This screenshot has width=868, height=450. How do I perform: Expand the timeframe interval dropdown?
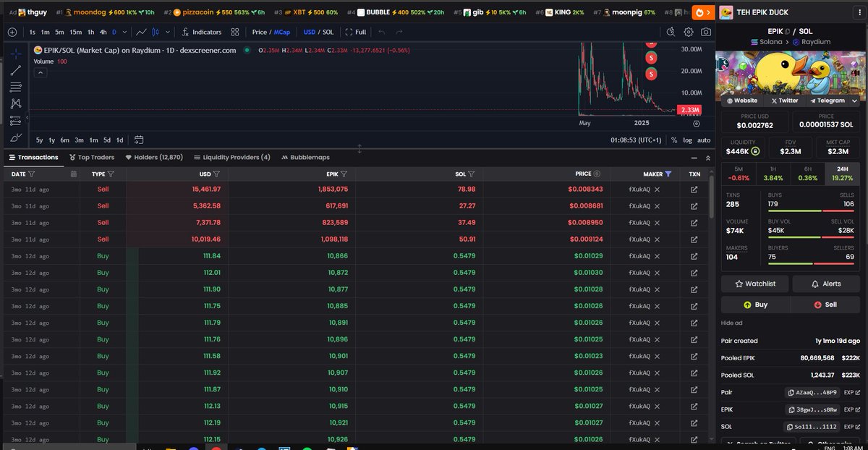tap(124, 32)
